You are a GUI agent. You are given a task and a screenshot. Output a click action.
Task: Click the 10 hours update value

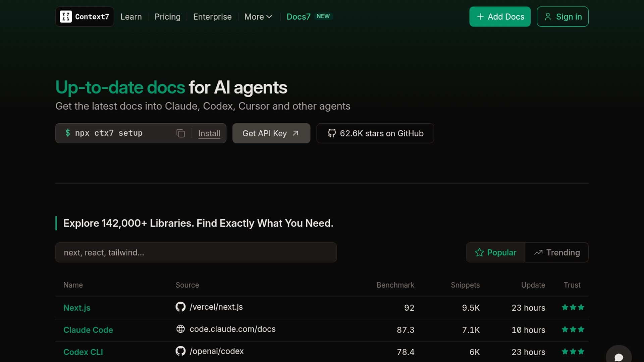[528, 330]
